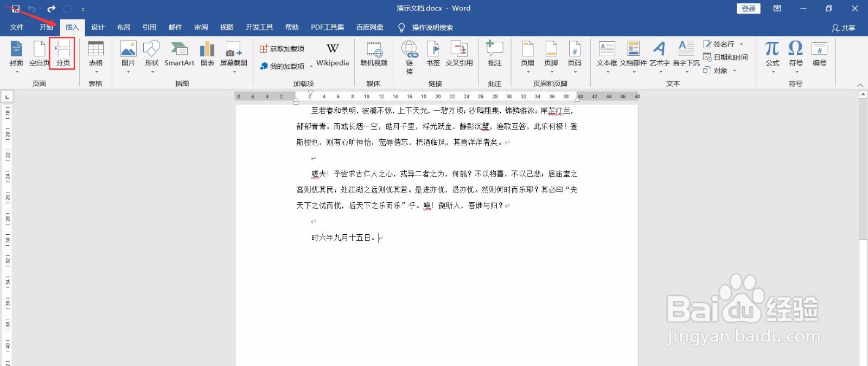Open the Symbol (符号) menu
This screenshot has width=868, height=366.
[796, 56]
